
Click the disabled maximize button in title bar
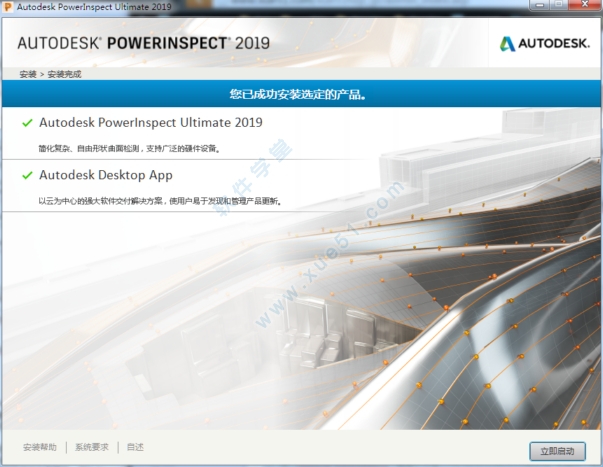pos(559,5)
